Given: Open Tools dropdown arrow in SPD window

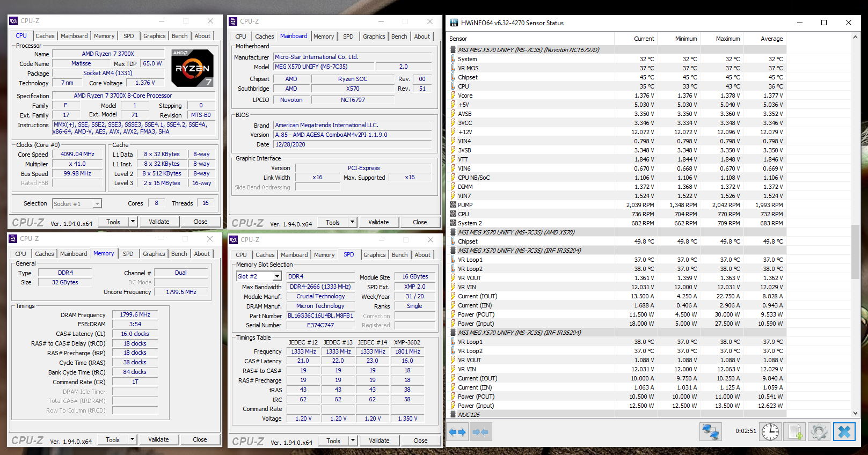Looking at the screenshot, I should pyautogui.click(x=353, y=441).
